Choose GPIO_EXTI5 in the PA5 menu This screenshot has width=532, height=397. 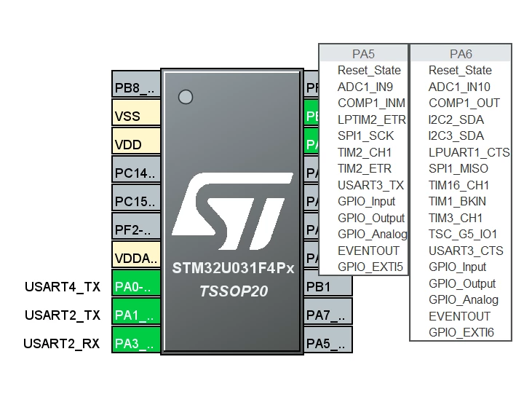pyautogui.click(x=363, y=267)
